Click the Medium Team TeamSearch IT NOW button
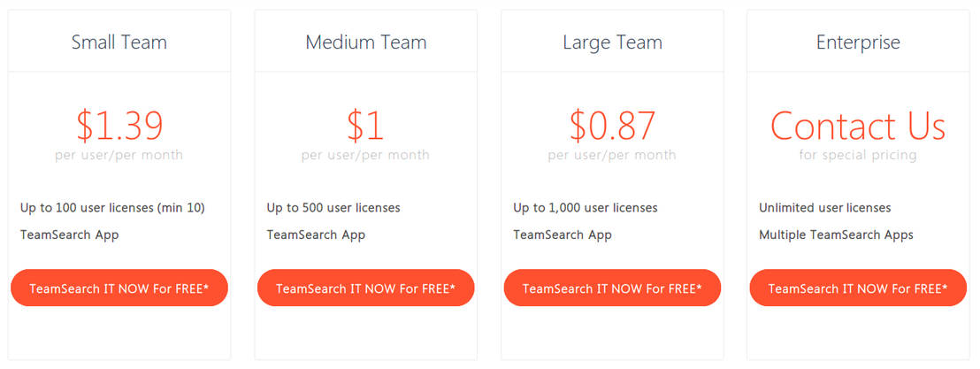980x369 pixels. (365, 288)
